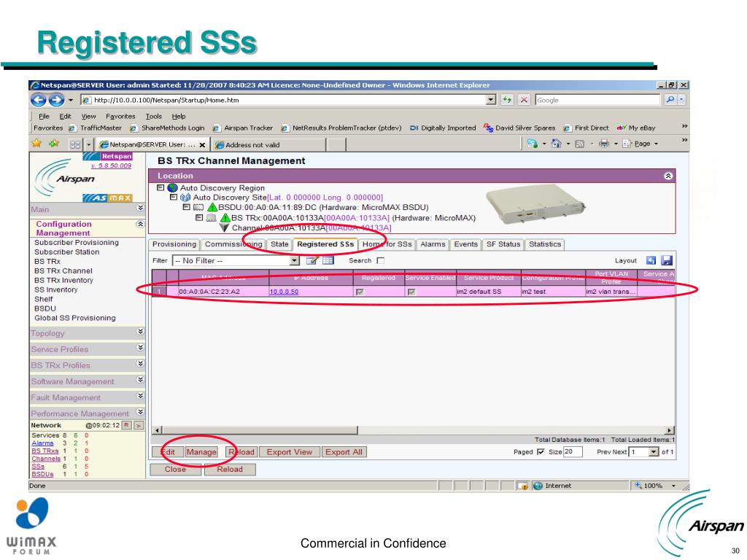The image size is (747, 560).
Task: Click the Google search box
Action: tap(598, 100)
